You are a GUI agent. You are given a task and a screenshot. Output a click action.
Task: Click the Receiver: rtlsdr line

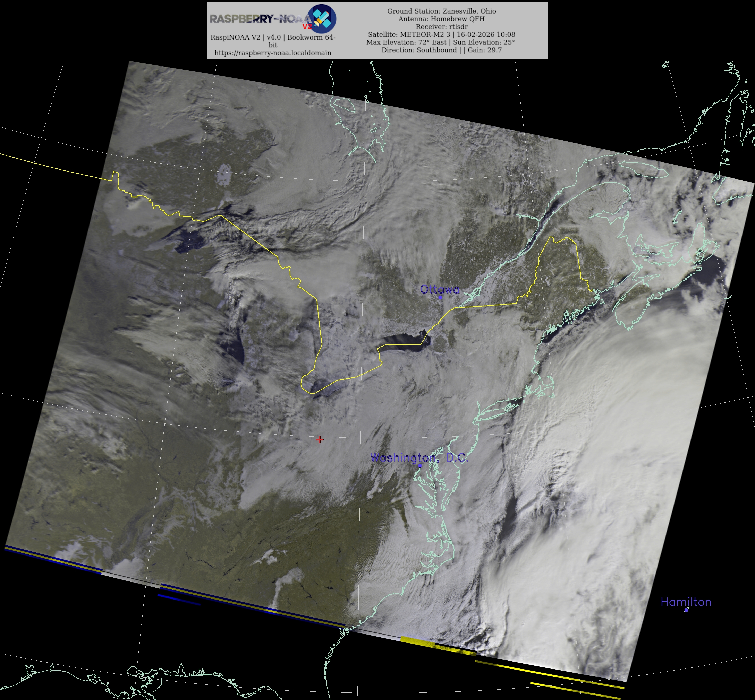[441, 27]
